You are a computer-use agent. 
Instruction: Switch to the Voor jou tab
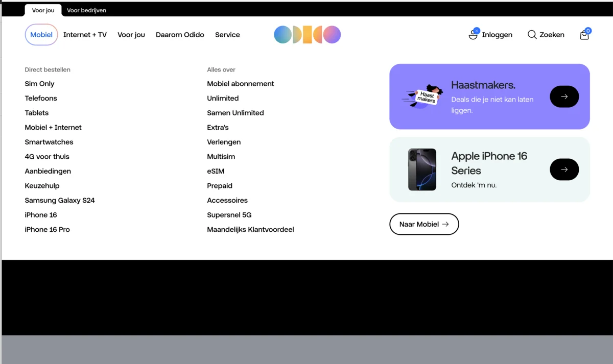pos(43,10)
